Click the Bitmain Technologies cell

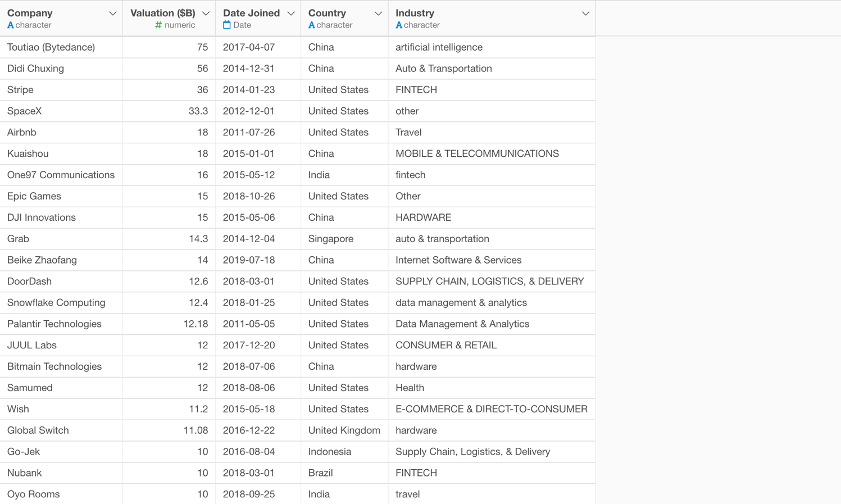(61, 367)
